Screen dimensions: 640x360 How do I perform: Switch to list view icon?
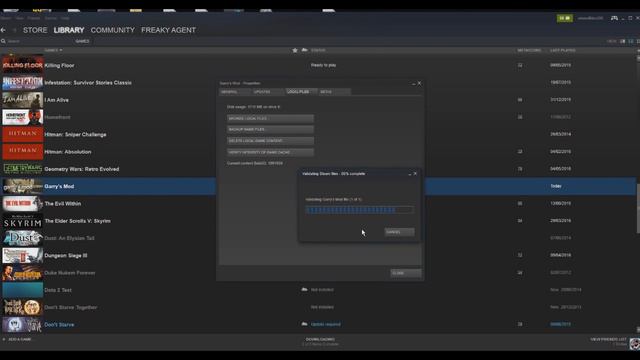[x=631, y=41]
